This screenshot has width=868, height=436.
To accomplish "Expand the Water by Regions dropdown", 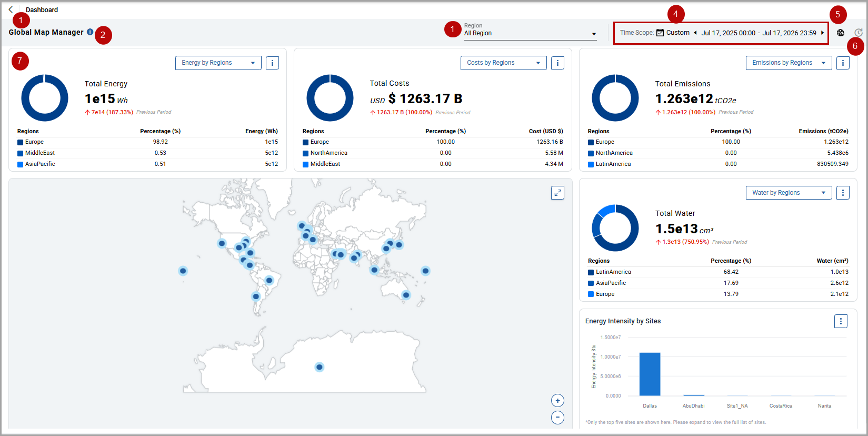I will click(x=789, y=193).
